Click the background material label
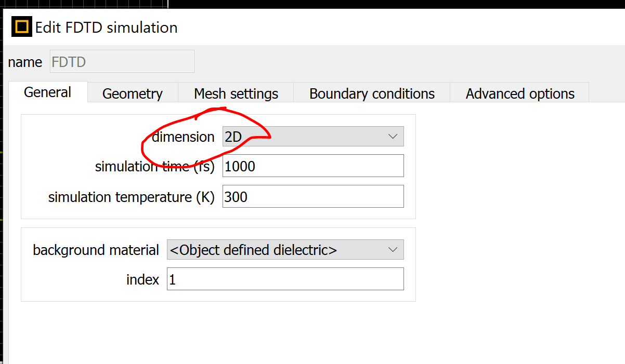 tap(96, 250)
